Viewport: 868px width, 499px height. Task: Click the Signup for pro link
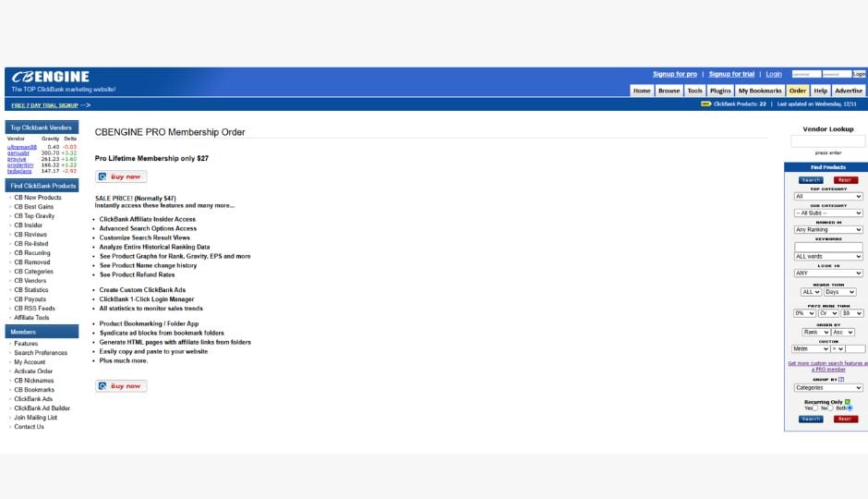675,74
